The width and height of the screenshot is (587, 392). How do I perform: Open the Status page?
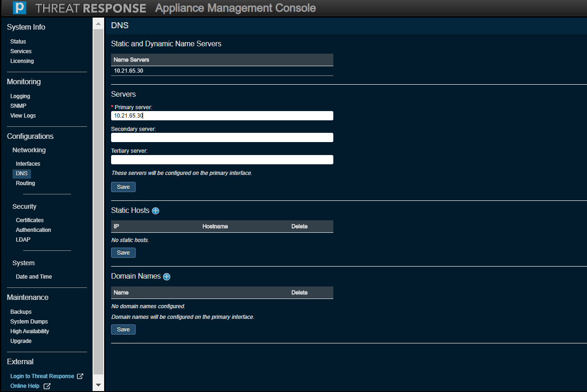(x=18, y=42)
